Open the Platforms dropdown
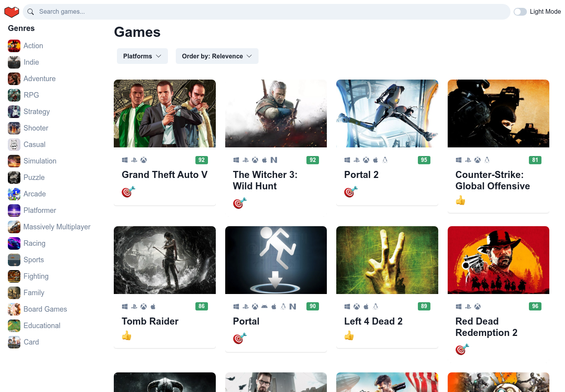Screen dimensions: 565x392 point(142,56)
